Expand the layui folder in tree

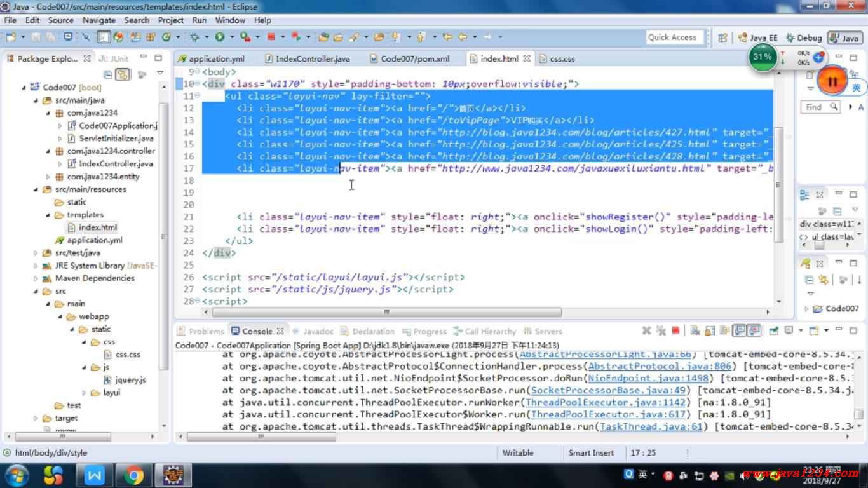[x=84, y=393]
